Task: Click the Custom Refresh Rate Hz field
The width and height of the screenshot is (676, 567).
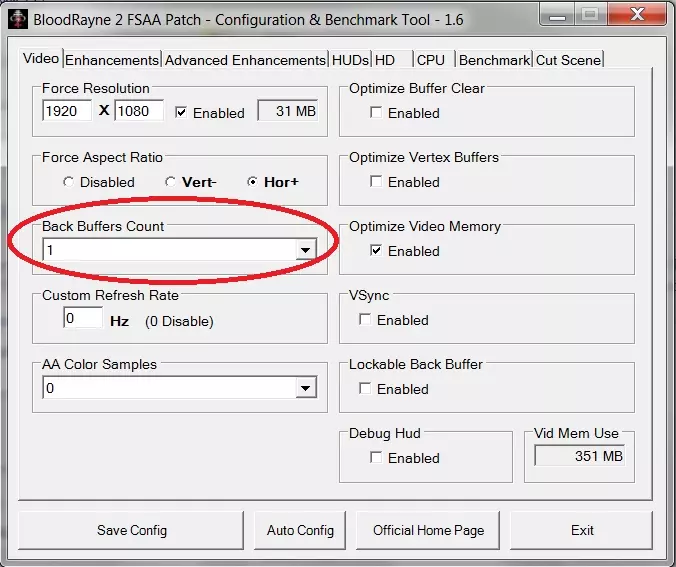Action: click(x=83, y=318)
